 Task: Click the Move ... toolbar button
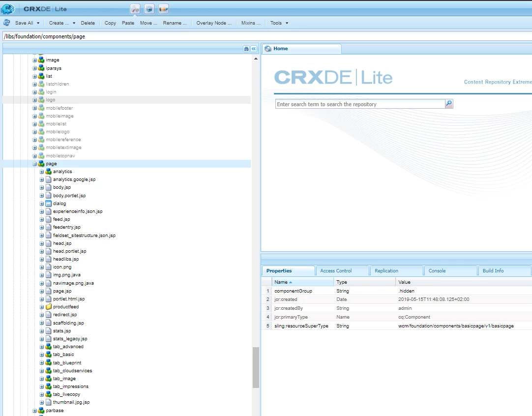148,23
